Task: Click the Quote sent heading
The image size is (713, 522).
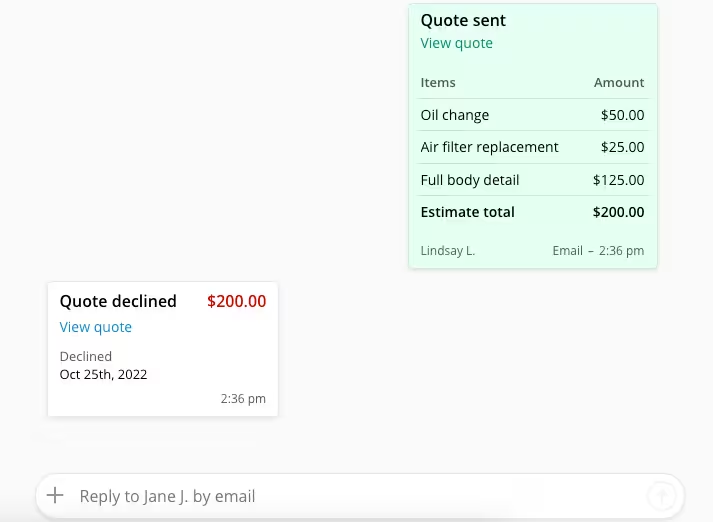Action: [x=463, y=20]
